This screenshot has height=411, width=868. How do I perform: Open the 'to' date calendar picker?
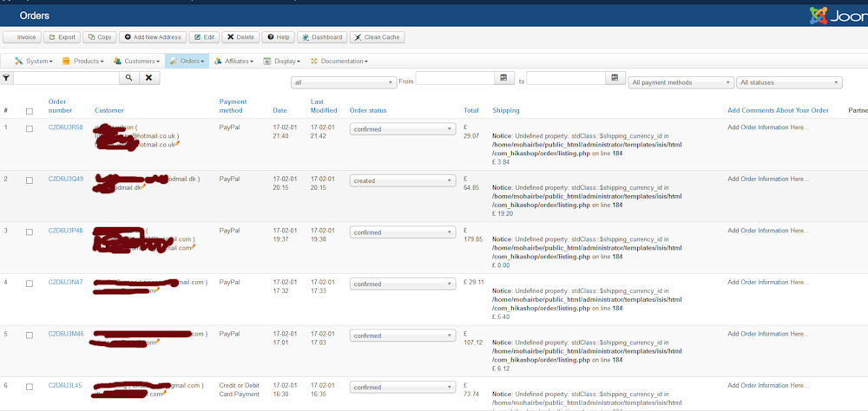[x=615, y=79]
